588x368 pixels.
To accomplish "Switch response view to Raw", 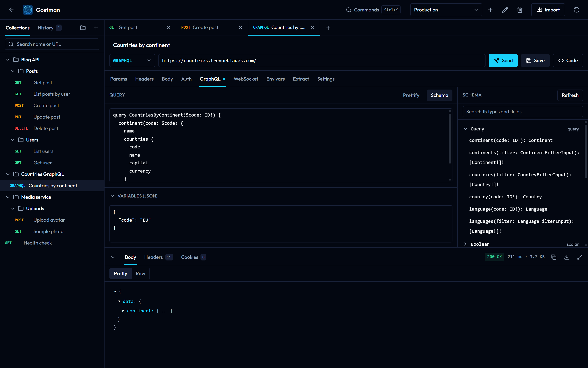I will 140,274.
